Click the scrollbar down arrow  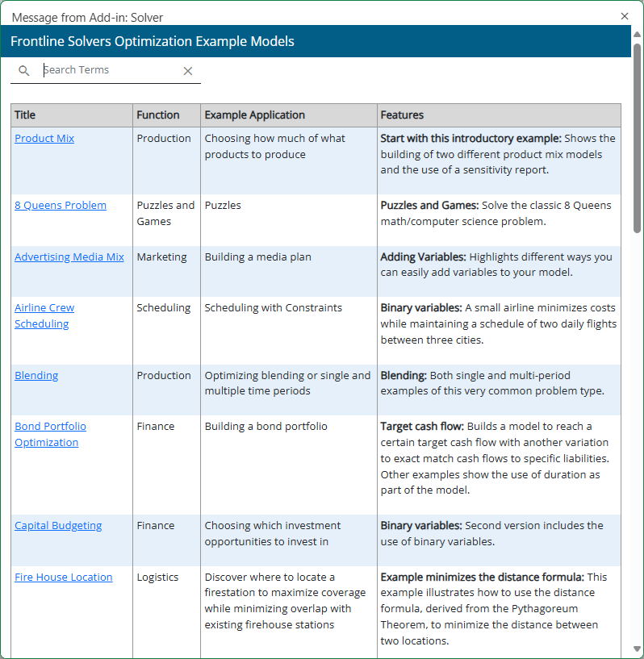pyautogui.click(x=637, y=649)
